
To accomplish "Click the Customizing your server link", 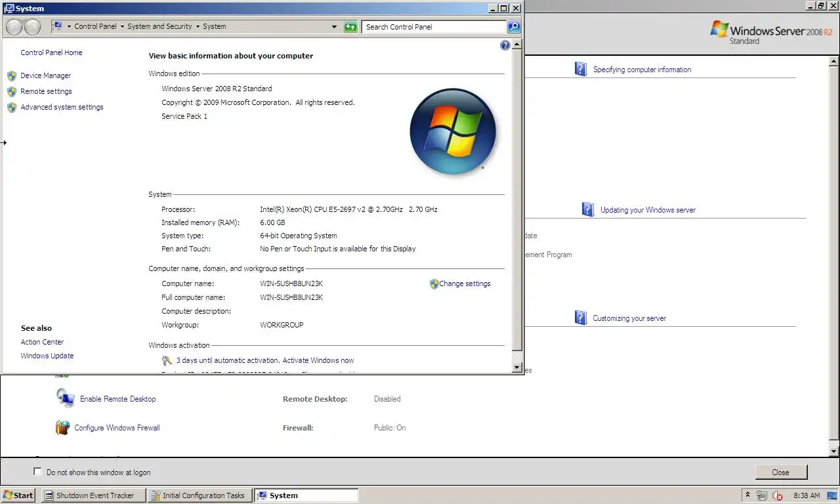I will 629,318.
